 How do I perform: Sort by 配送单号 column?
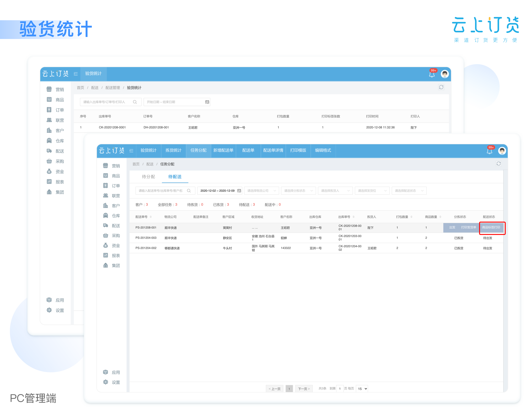point(151,217)
